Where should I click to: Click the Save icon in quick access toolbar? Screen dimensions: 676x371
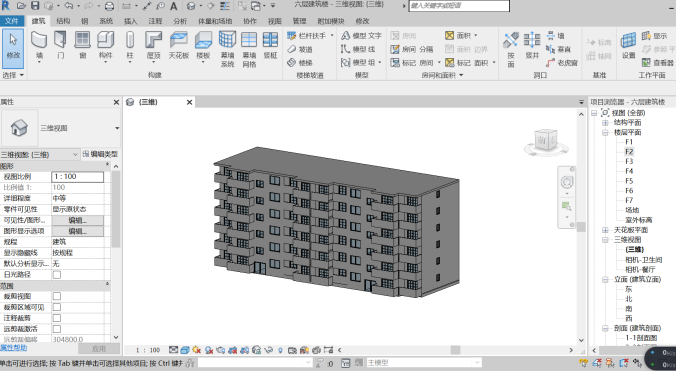35,6
